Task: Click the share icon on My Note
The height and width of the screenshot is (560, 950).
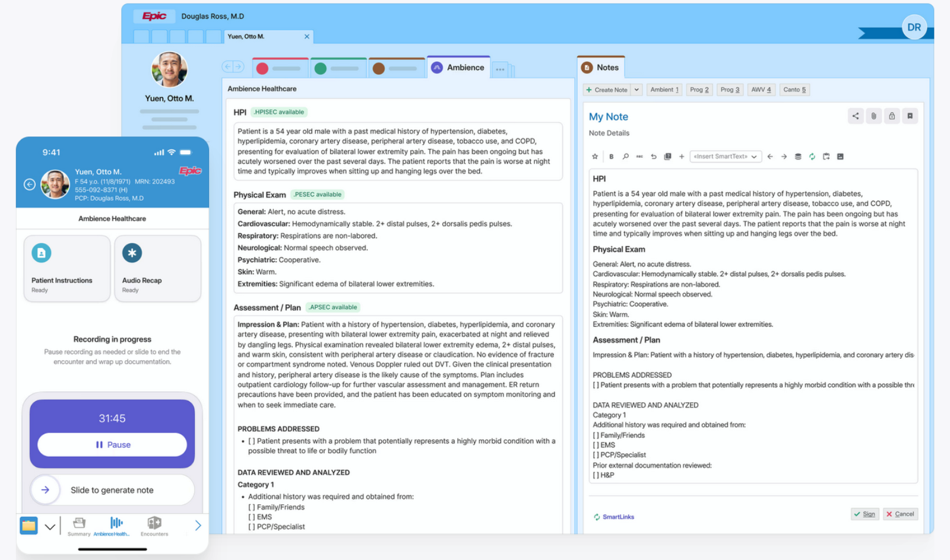Action: [856, 116]
